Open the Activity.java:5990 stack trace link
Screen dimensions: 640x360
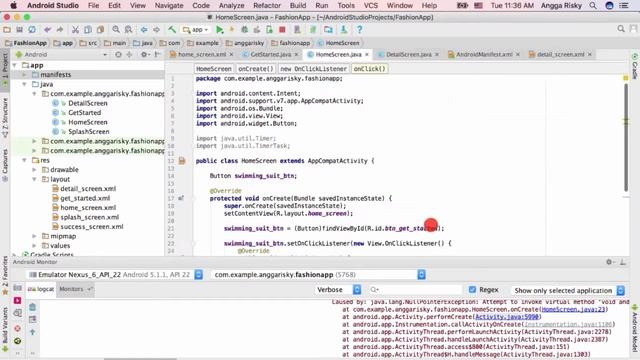pyautogui.click(x=507, y=317)
